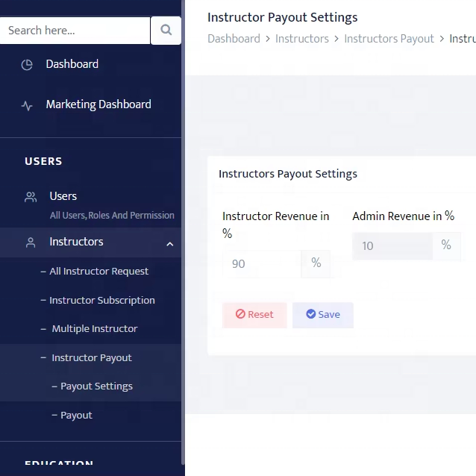Screen dimensions: 476x476
Task: Click the Users group icon
Action: tap(31, 197)
